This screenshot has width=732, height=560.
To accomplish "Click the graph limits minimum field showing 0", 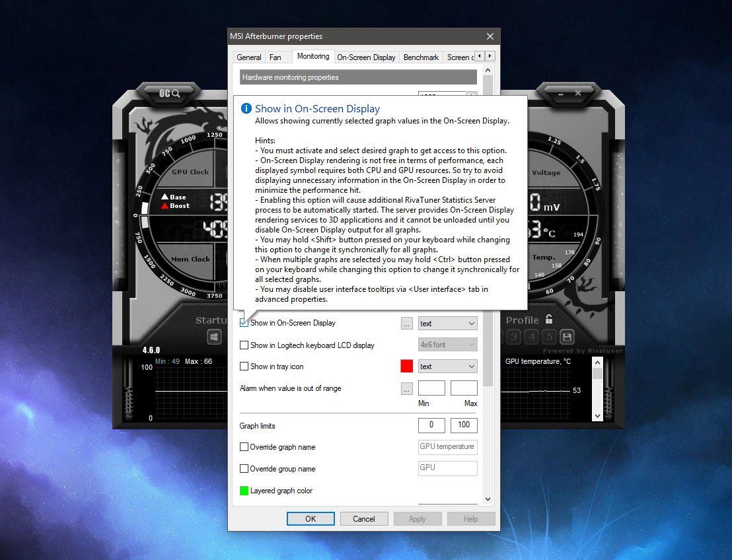I will point(431,425).
